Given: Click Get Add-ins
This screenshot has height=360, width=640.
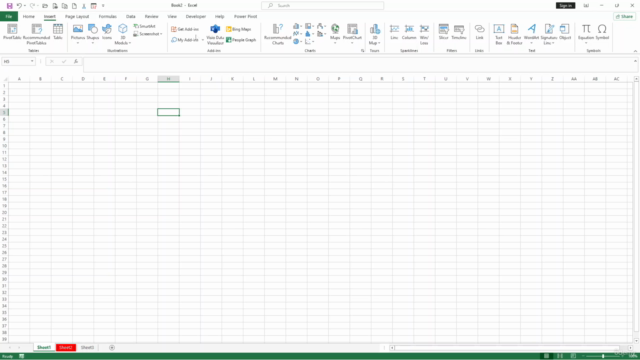Looking at the screenshot, I should pyautogui.click(x=185, y=29).
